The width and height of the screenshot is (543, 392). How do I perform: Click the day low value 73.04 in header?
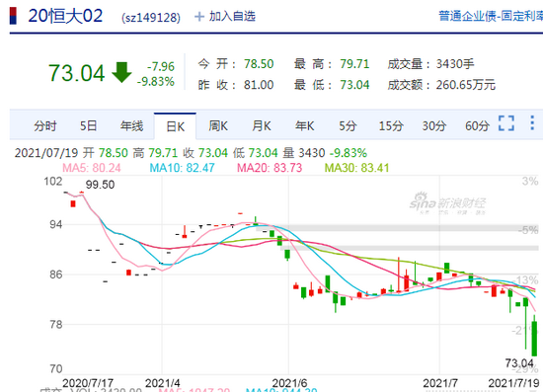354,85
